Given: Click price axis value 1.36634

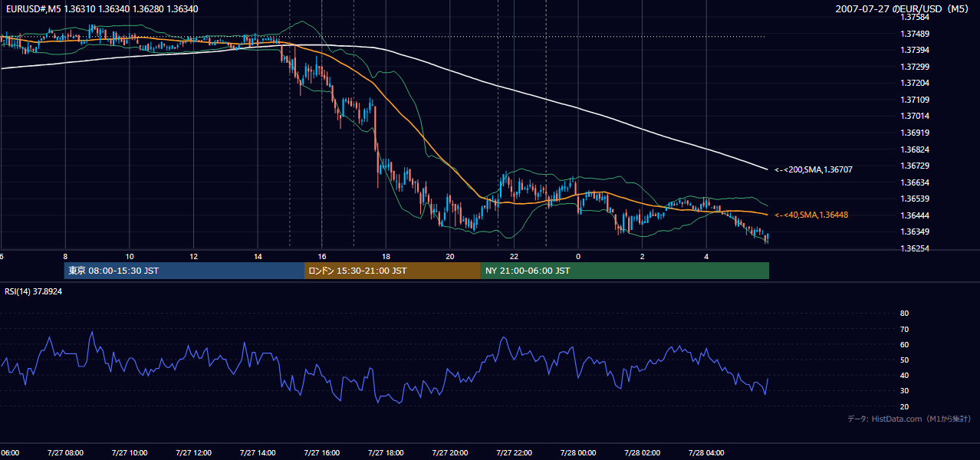Looking at the screenshot, I should [915, 182].
